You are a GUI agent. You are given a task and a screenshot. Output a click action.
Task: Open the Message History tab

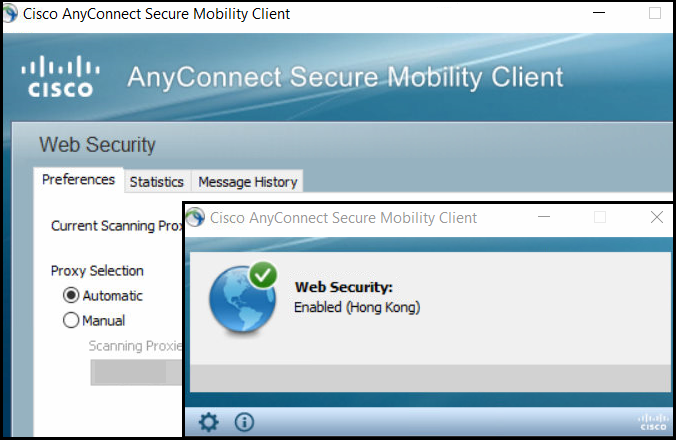(247, 181)
